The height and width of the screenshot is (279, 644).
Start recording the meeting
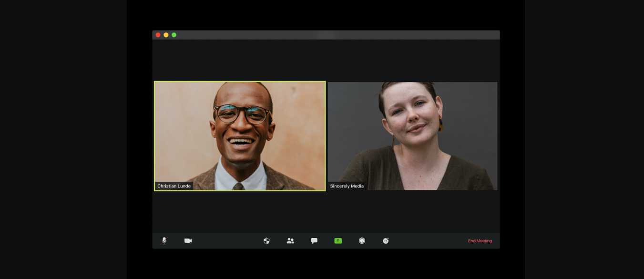tap(362, 241)
